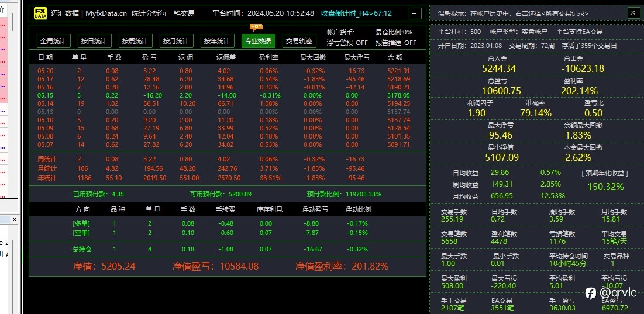Screen dimensions: 644x314
Task: Click the 平均持仓时间 10小时45分 value
Action: (567, 264)
